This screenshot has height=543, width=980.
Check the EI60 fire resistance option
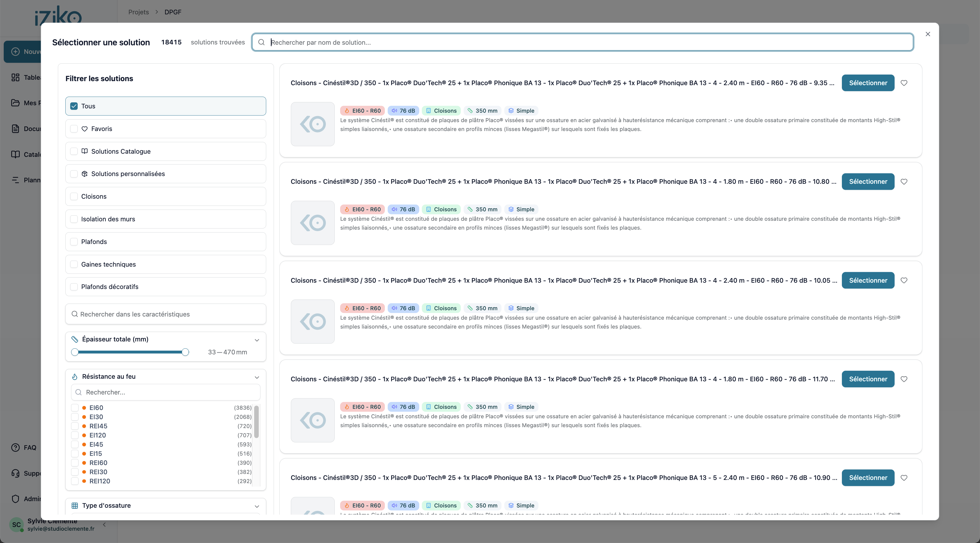pos(75,408)
